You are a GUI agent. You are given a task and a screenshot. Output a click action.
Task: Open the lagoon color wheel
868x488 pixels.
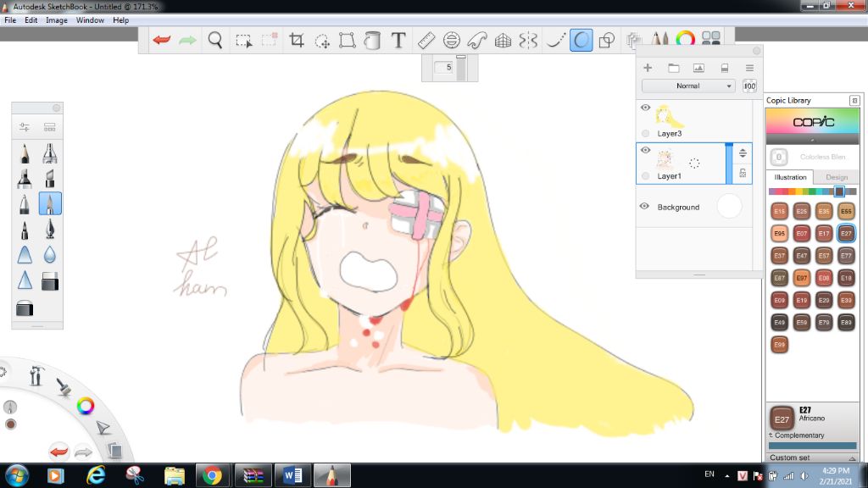(x=86, y=406)
